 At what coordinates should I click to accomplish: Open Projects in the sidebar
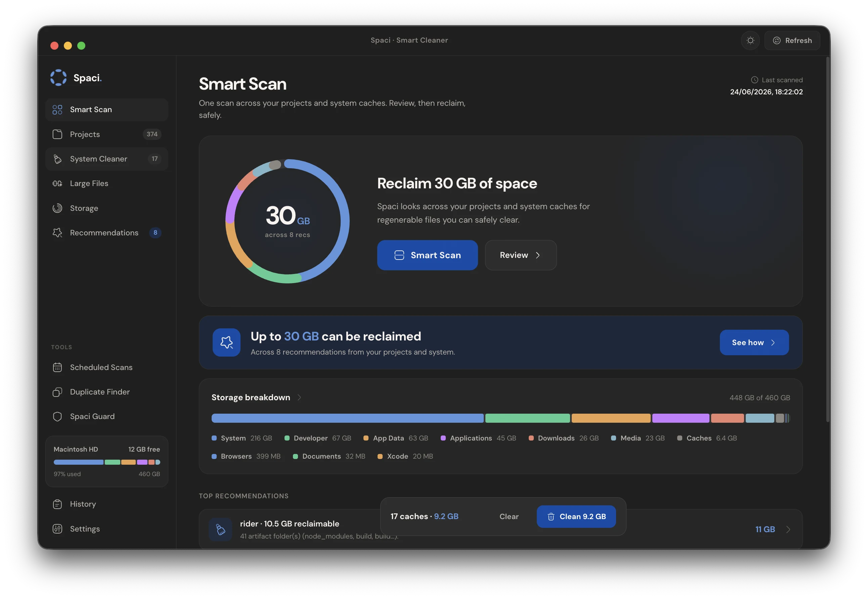pyautogui.click(x=106, y=134)
